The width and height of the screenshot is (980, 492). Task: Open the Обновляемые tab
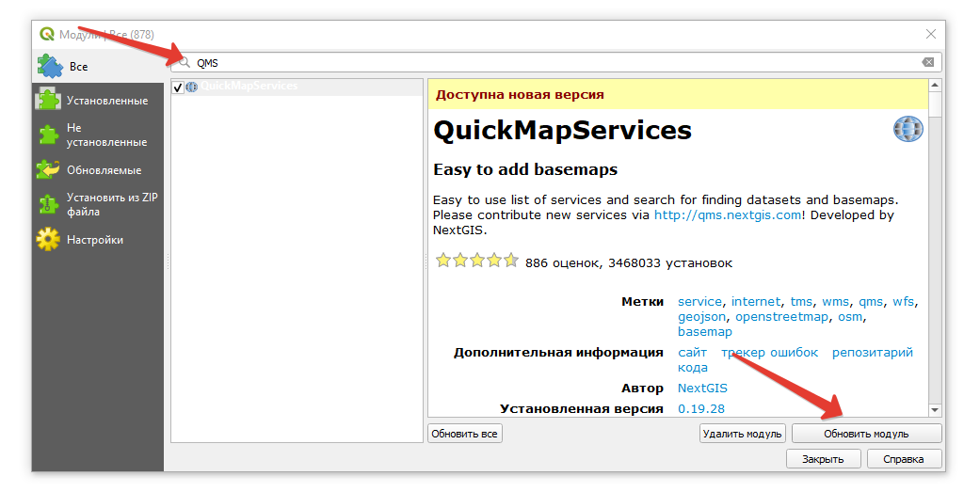[x=98, y=170]
